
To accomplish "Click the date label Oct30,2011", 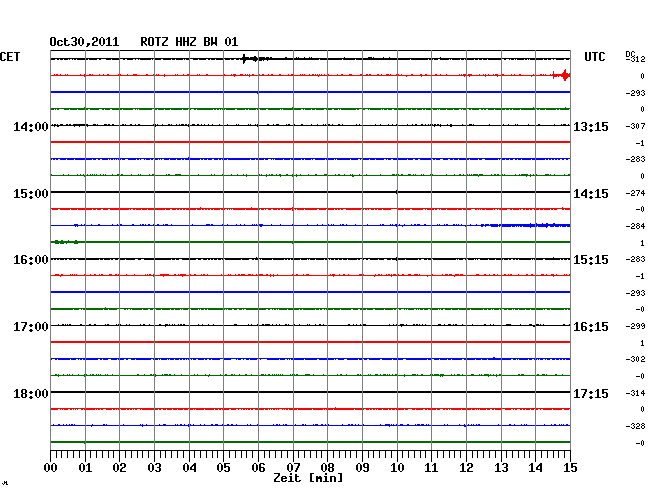I will 84,42.
